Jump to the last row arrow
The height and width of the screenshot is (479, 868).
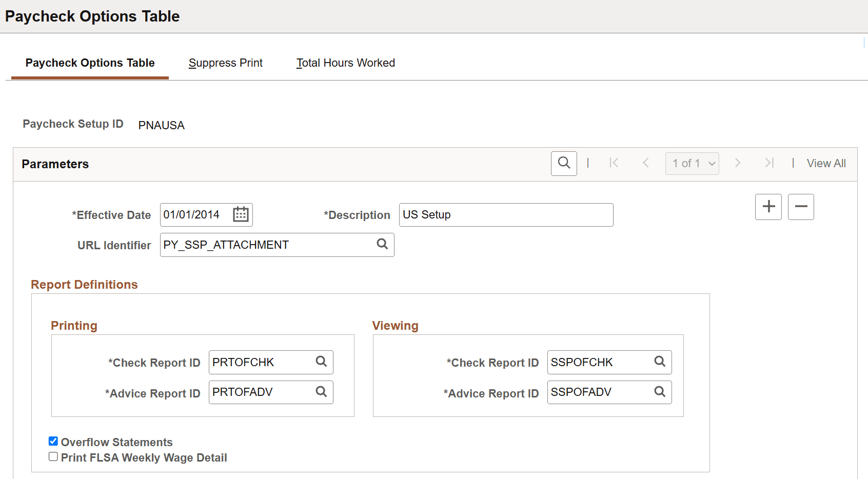[769, 163]
